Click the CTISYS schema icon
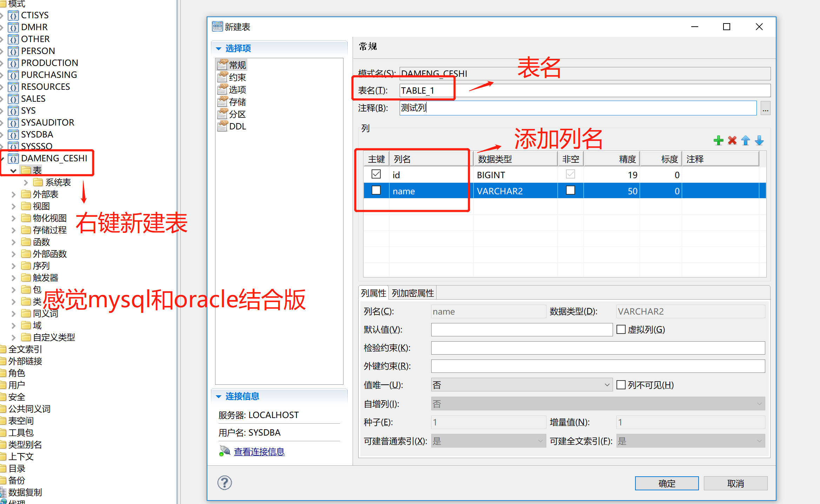Viewport: 820px width, 504px height. pyautogui.click(x=13, y=15)
